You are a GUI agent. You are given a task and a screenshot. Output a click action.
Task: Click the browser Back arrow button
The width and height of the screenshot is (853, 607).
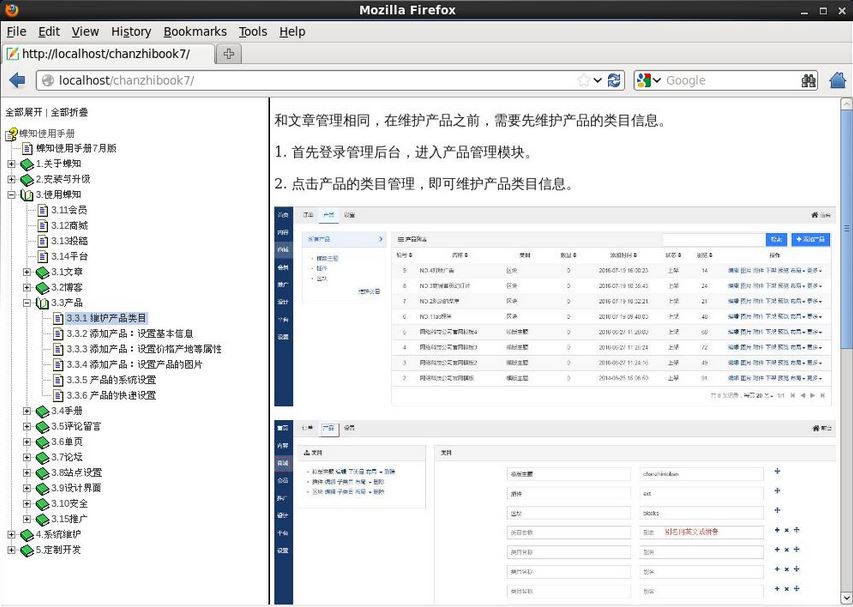click(x=16, y=80)
